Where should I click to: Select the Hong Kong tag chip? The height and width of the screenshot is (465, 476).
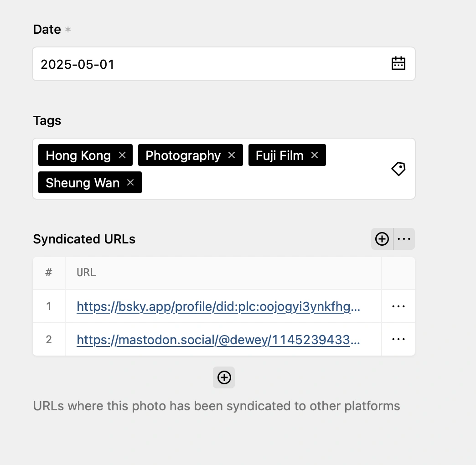point(78,155)
